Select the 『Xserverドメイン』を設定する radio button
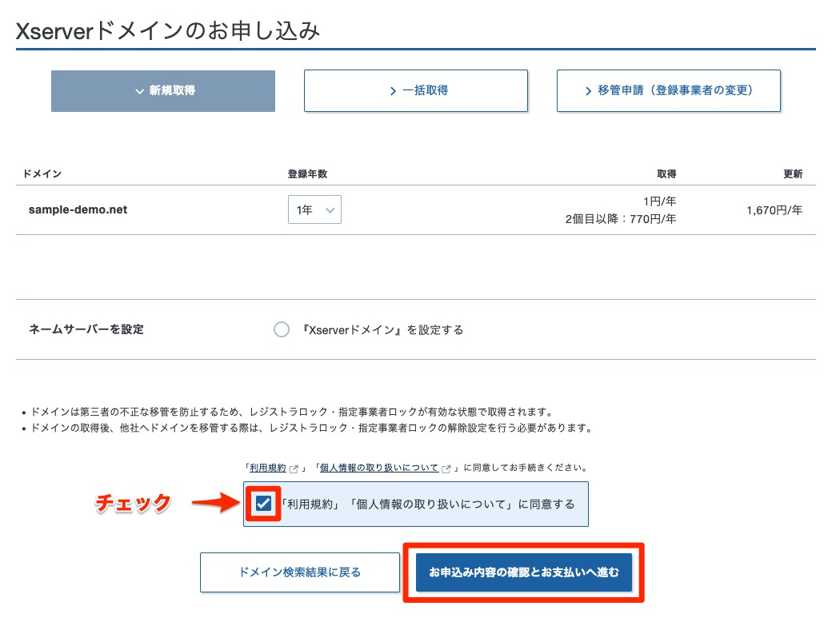The height and width of the screenshot is (630, 840). 282,329
